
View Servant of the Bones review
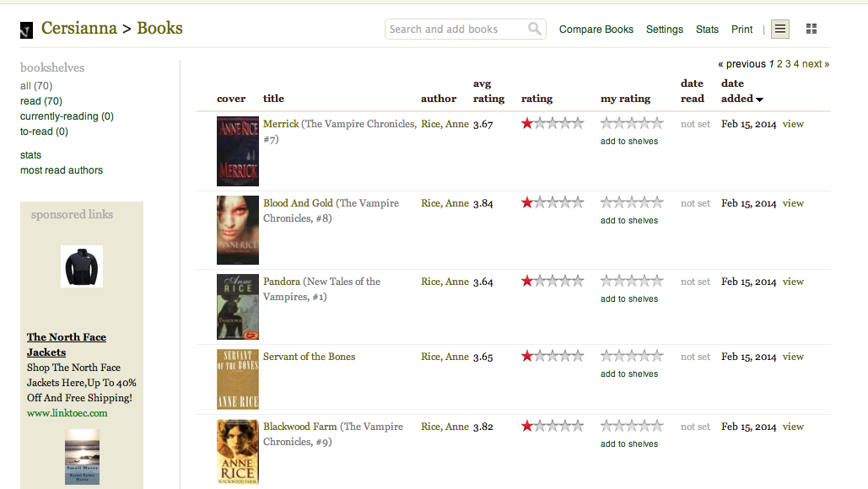pyautogui.click(x=793, y=357)
